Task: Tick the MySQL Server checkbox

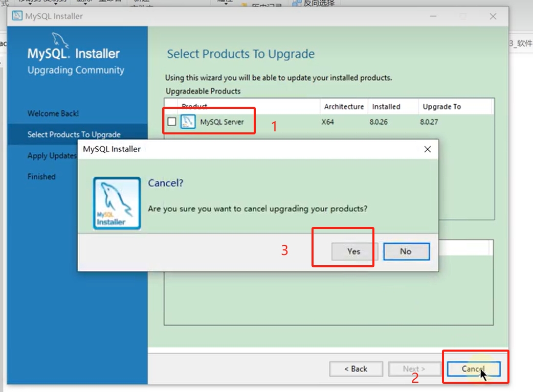Action: (172, 122)
